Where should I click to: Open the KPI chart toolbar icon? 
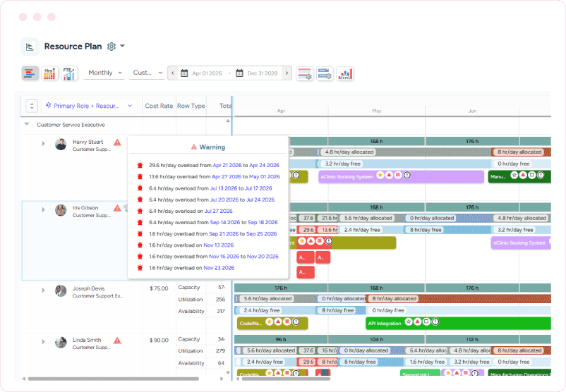point(344,73)
